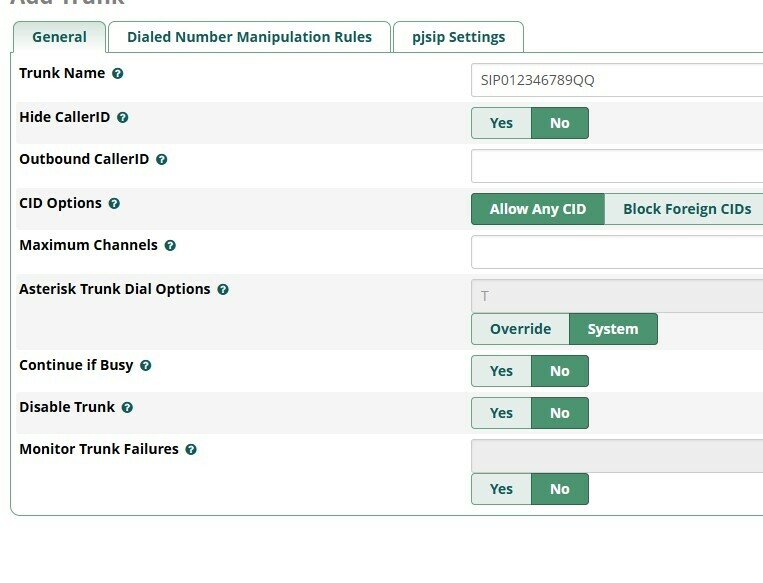The width and height of the screenshot is (763, 583).
Task: Choose Override for Asterisk dial options
Action: (x=520, y=329)
